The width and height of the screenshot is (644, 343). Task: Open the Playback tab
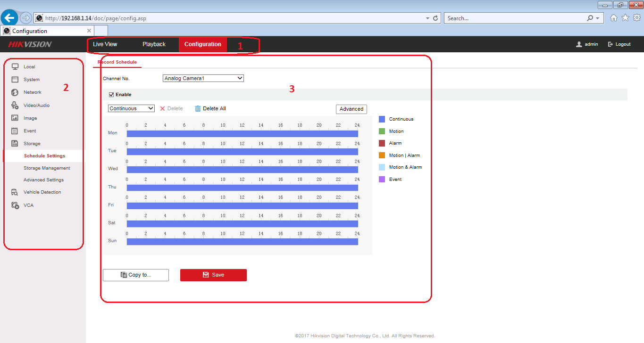point(154,44)
